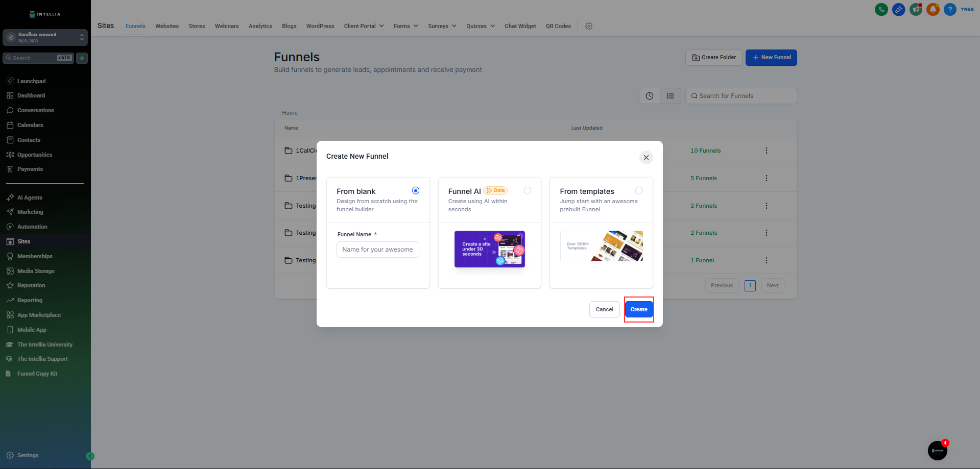Open Mobile App in the sidebar
The height and width of the screenshot is (469, 980).
click(x=32, y=330)
